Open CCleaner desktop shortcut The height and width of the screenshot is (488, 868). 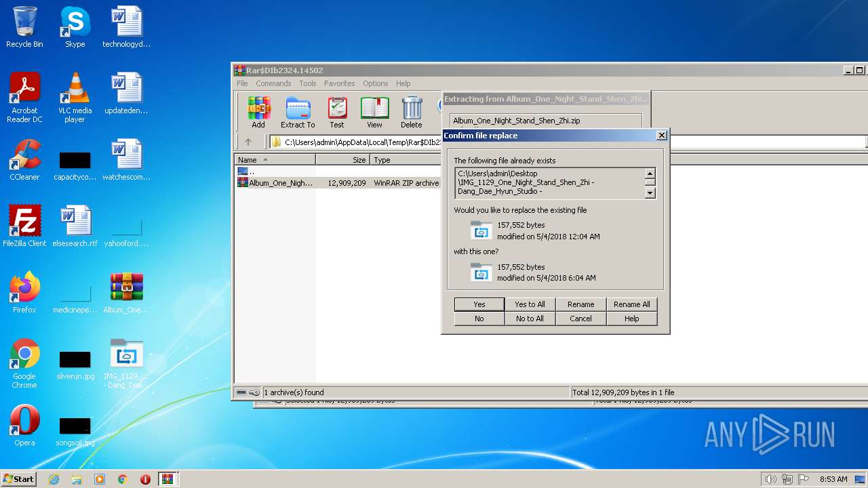coord(24,160)
